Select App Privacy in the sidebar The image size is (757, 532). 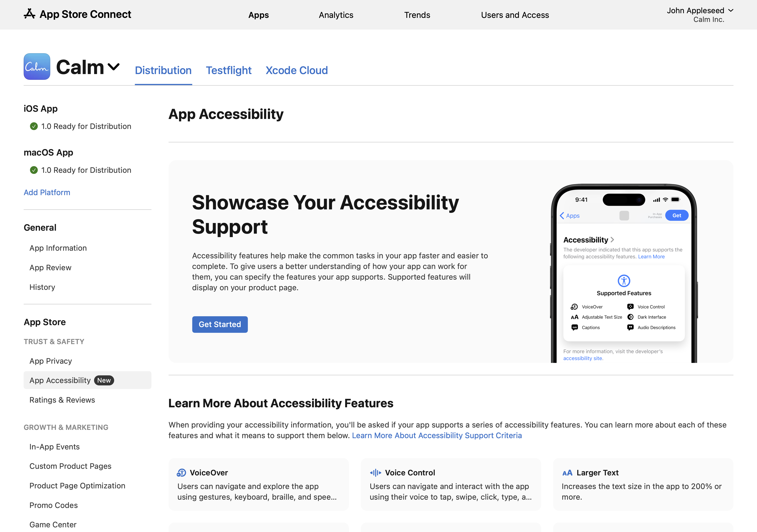point(50,361)
